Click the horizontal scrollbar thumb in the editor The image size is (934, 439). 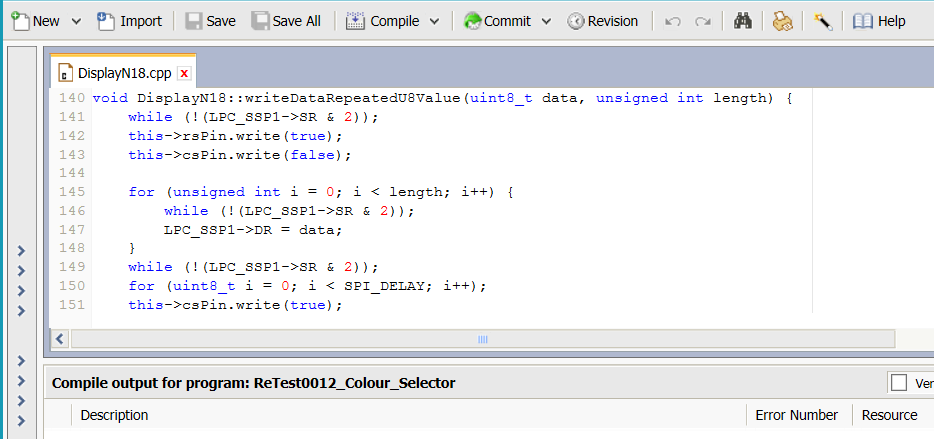click(x=482, y=340)
